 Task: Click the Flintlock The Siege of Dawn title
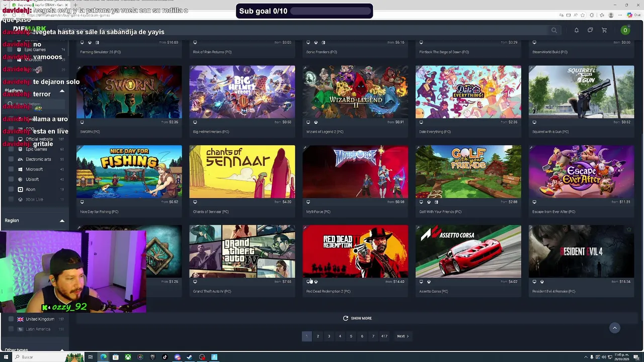(x=444, y=52)
